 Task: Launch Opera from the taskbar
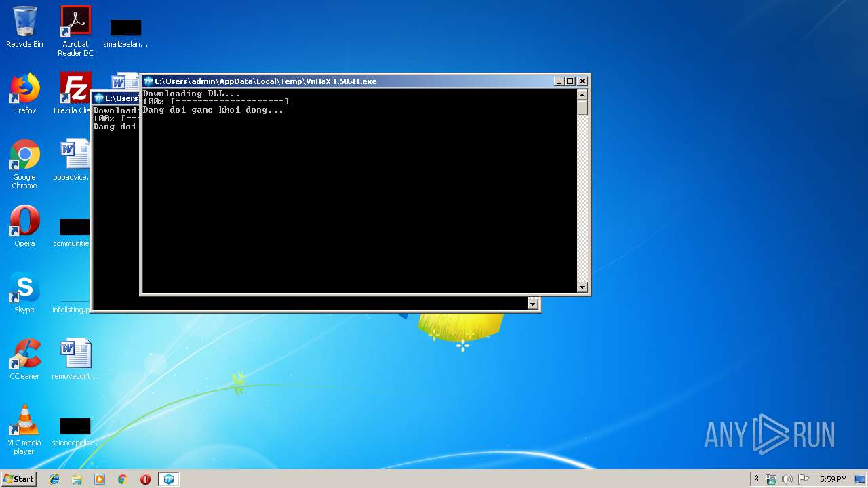pyautogui.click(x=145, y=479)
